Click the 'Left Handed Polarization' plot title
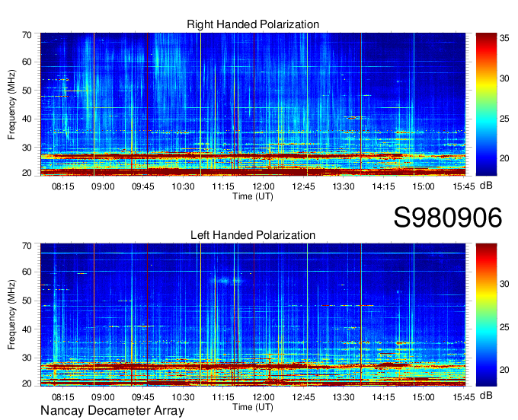This screenshot has height=420, width=518. tap(253, 235)
